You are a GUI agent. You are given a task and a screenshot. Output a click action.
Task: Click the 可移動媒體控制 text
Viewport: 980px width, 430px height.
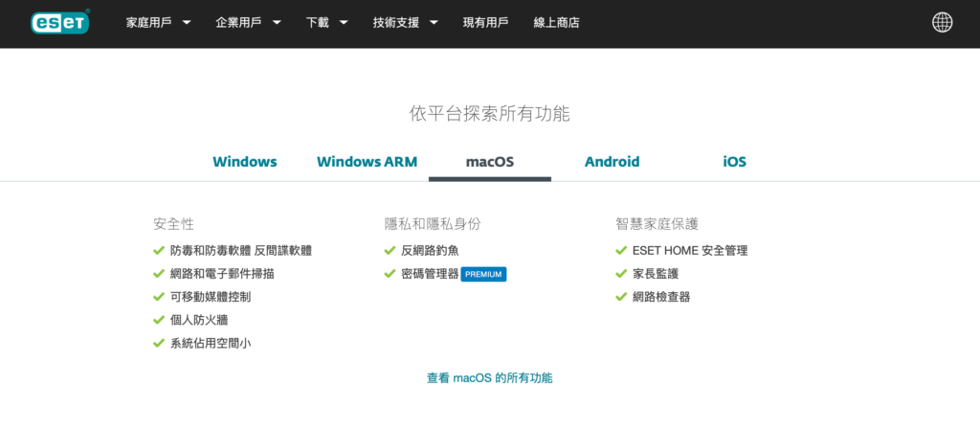pyautogui.click(x=211, y=297)
